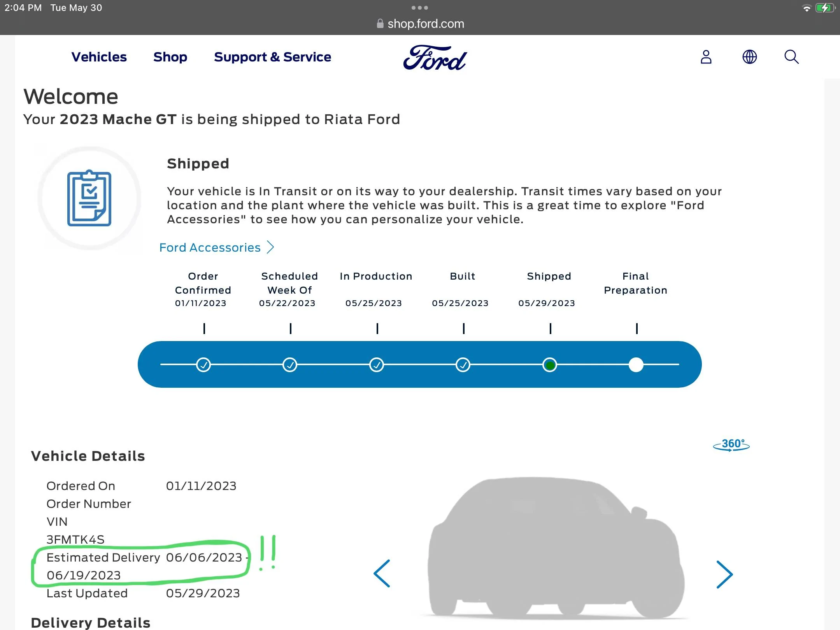Tap the Welcome heading
The width and height of the screenshot is (840, 630).
tap(71, 96)
